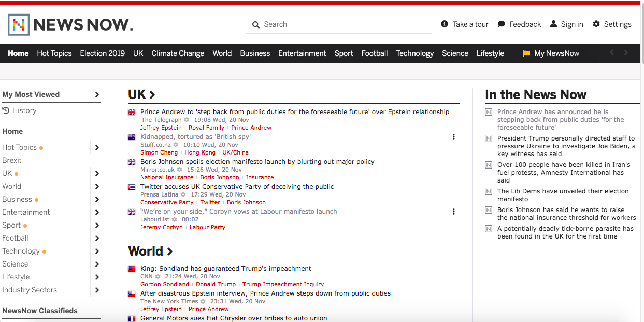Click gear icon next to CNN
Screen dimensions: 644x322
click(158, 276)
